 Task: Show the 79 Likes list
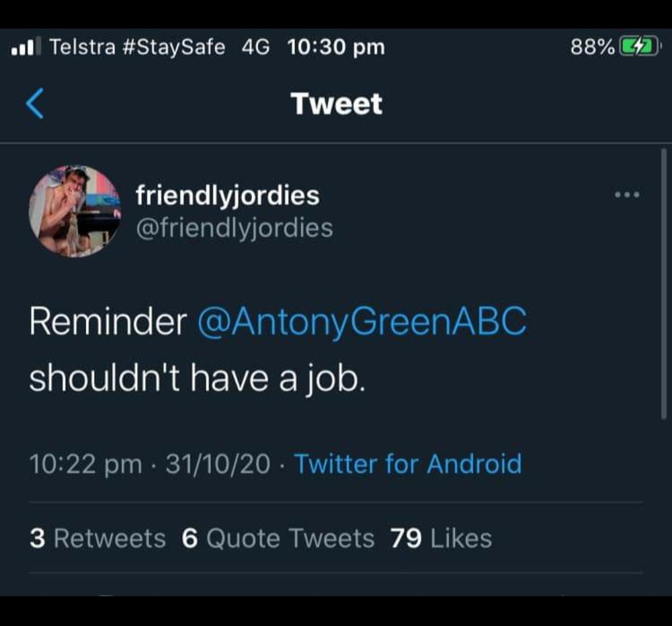[441, 538]
